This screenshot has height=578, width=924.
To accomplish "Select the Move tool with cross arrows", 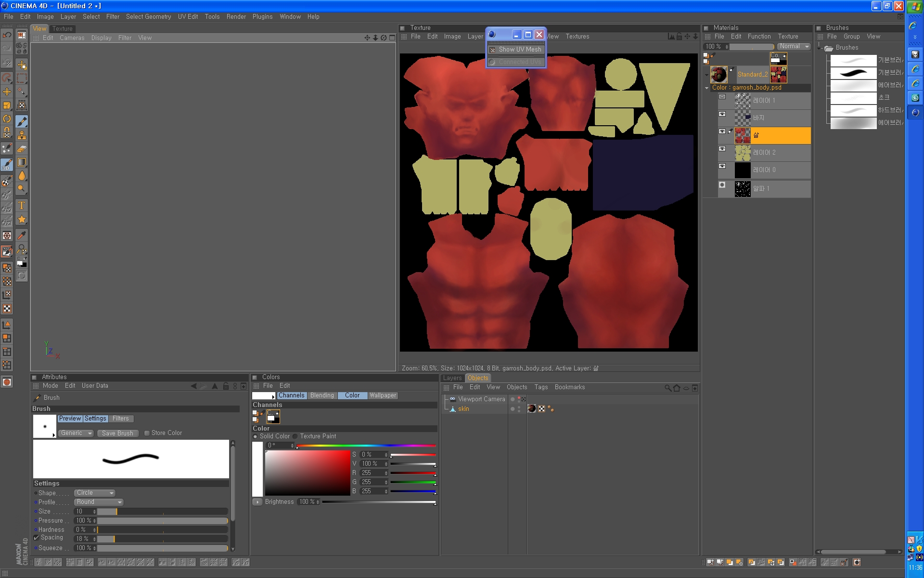I will pyautogui.click(x=7, y=92).
